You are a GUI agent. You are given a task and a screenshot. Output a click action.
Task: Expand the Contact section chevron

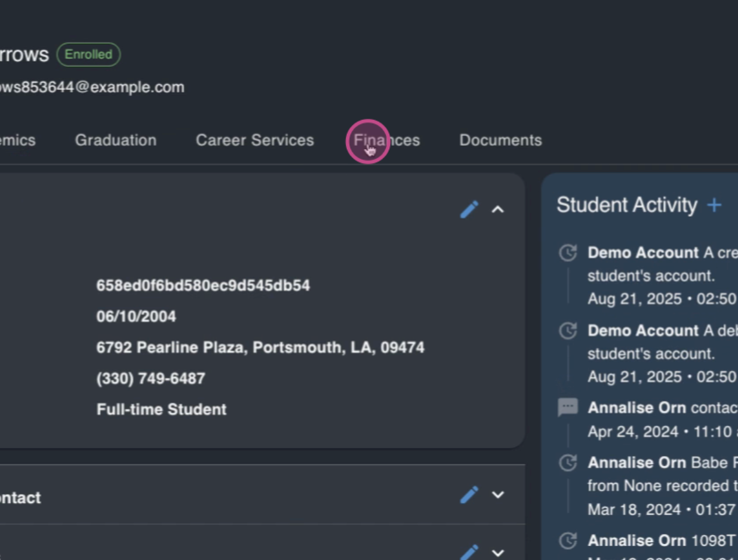coord(498,495)
